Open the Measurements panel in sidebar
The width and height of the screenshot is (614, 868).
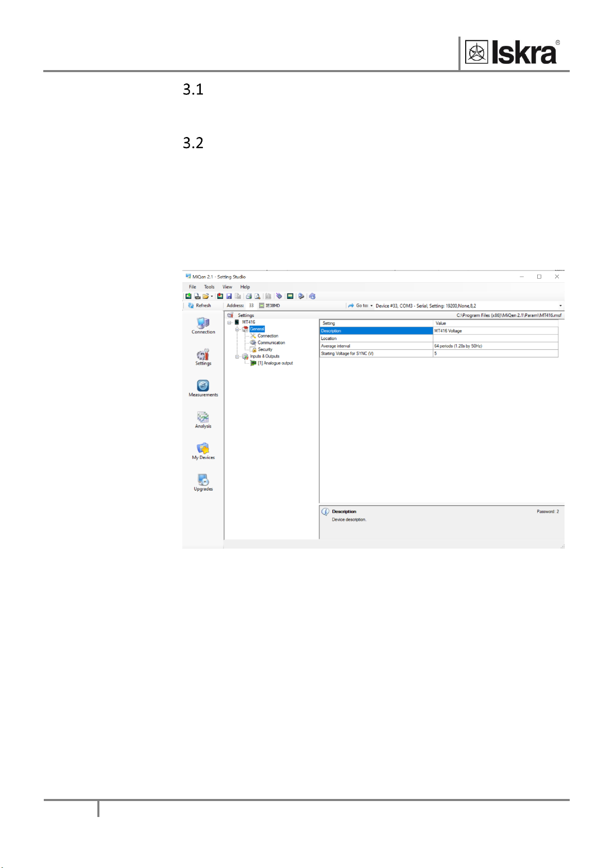coord(203,388)
